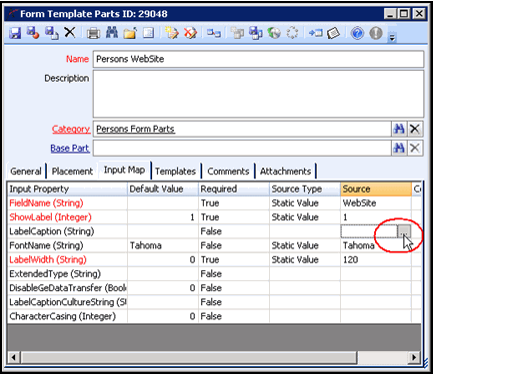
Task: Expand the toolbar overflow options arrow
Action: click(x=392, y=38)
